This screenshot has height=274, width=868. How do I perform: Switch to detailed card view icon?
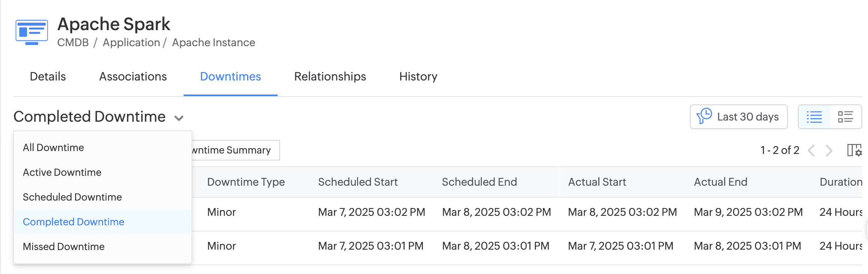[x=845, y=117]
